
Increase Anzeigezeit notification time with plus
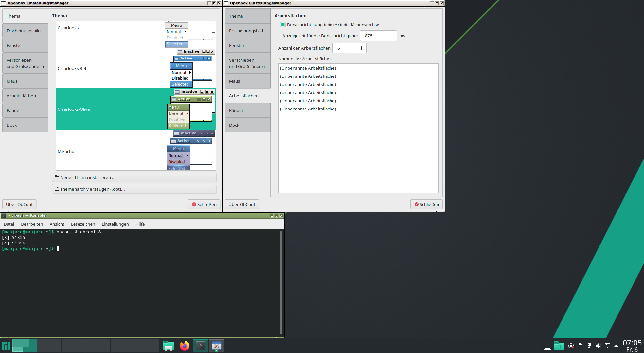click(392, 36)
